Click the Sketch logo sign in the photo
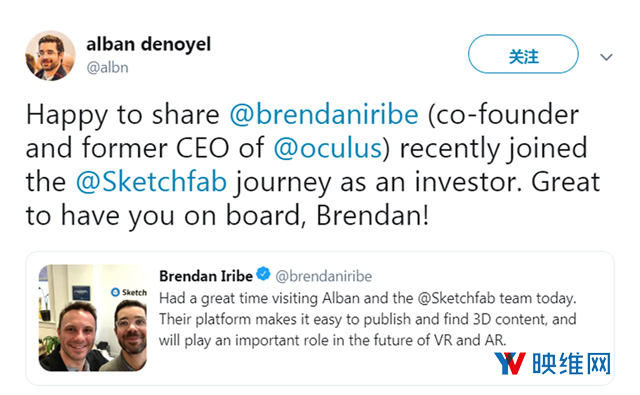640x395 pixels. click(x=129, y=292)
